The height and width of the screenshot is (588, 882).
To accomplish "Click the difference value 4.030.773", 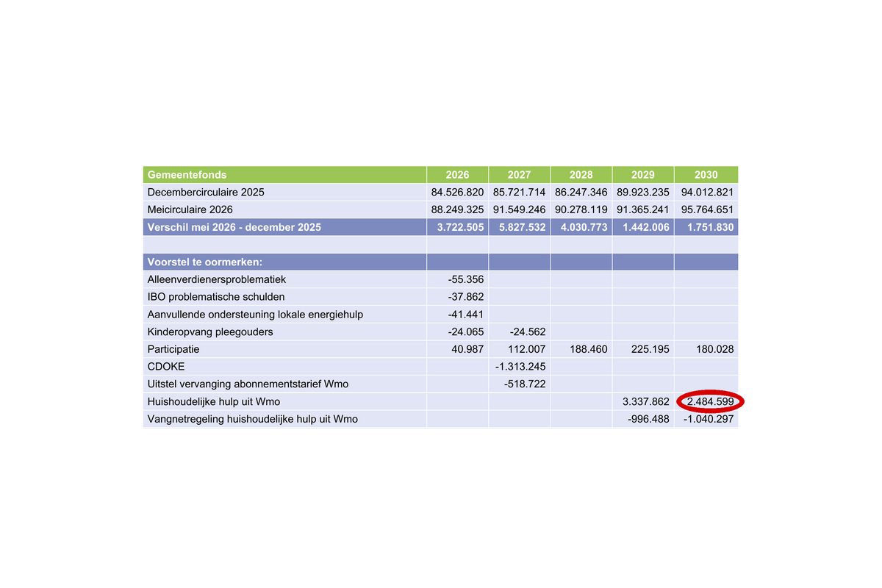I will click(584, 228).
